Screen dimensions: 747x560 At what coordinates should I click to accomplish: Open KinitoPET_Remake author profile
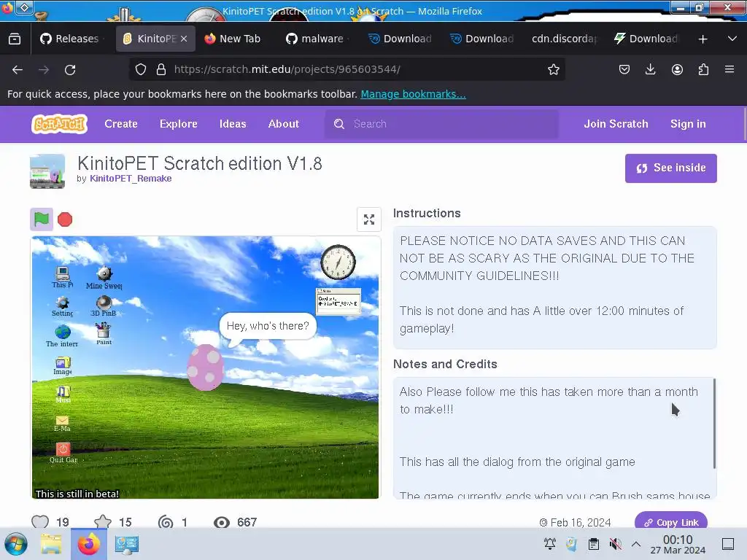tap(131, 179)
